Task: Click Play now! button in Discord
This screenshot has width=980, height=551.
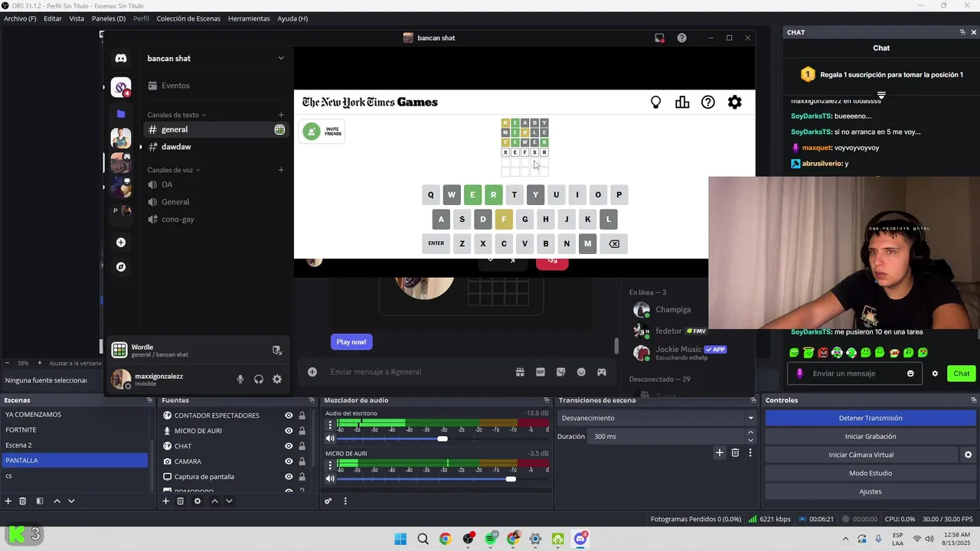Action: (x=351, y=342)
